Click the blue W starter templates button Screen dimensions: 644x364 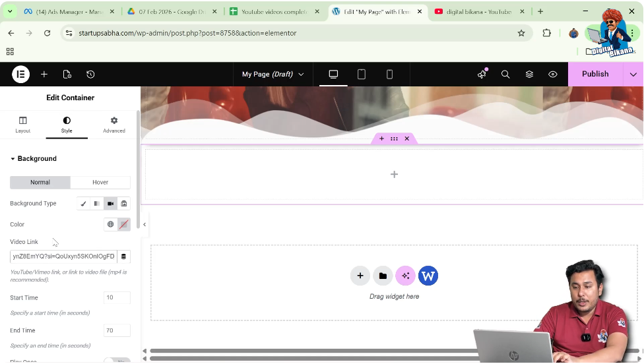click(x=428, y=276)
